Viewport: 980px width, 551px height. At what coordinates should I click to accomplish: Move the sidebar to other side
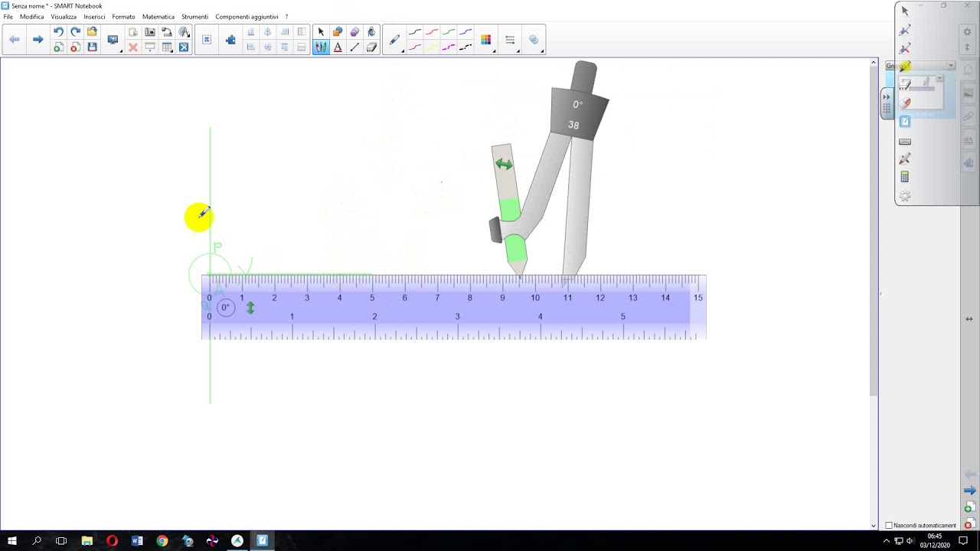[x=969, y=318]
